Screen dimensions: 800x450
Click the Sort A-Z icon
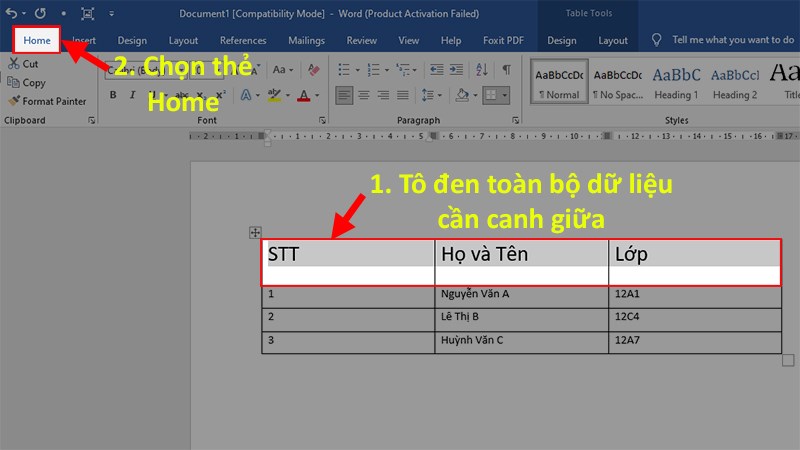(x=482, y=70)
